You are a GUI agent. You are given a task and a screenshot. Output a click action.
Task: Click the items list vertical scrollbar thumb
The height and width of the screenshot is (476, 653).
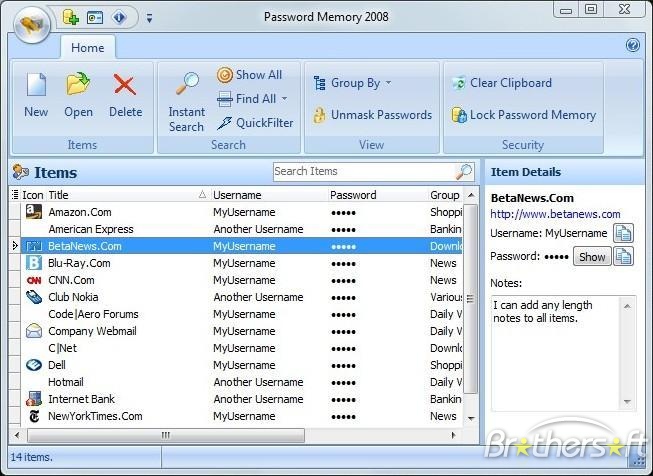tap(471, 299)
